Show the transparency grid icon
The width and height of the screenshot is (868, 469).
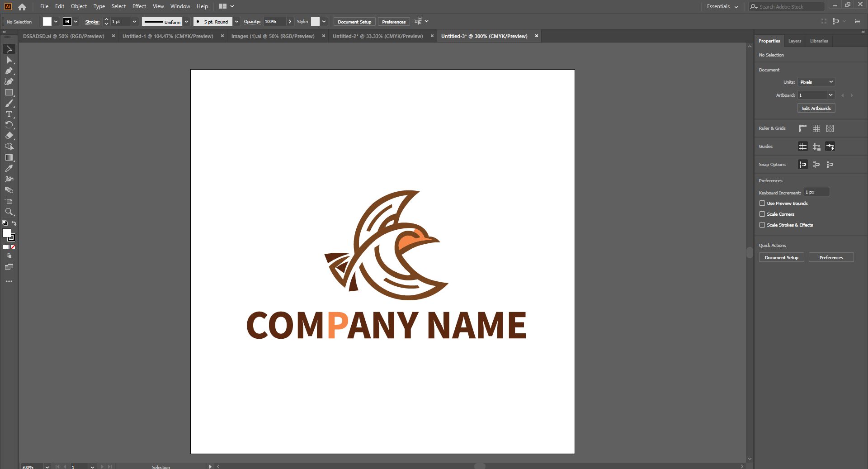click(830, 128)
